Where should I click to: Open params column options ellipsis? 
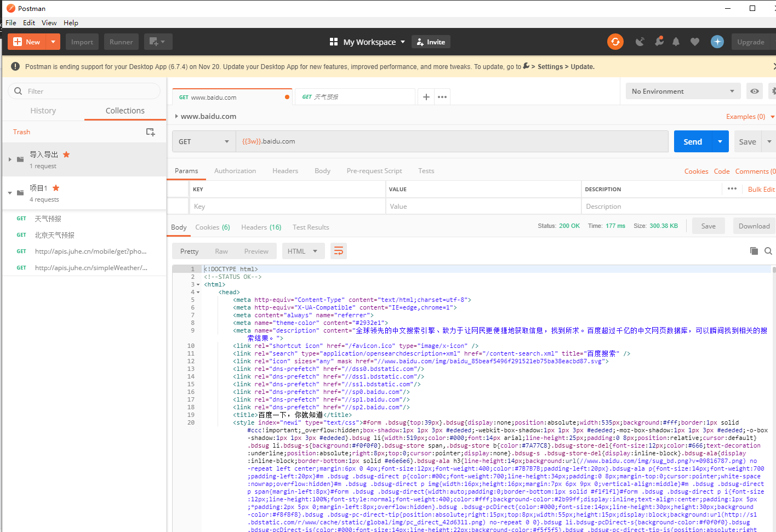point(732,188)
